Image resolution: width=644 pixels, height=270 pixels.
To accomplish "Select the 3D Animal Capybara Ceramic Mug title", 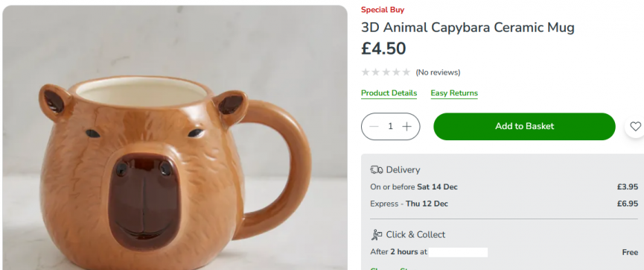I will (468, 28).
